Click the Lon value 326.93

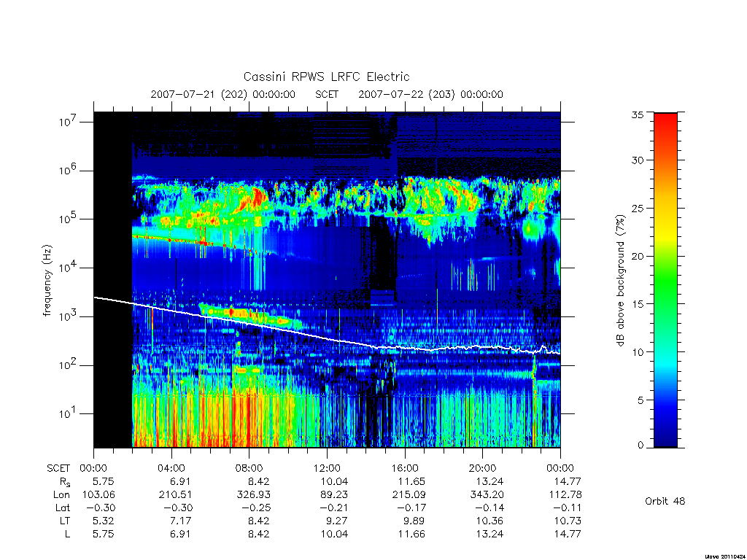coord(253,495)
